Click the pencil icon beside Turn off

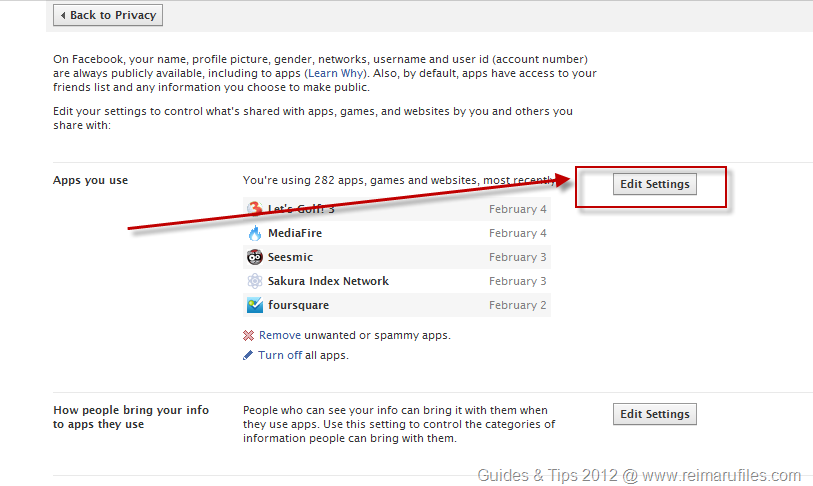tap(249, 355)
